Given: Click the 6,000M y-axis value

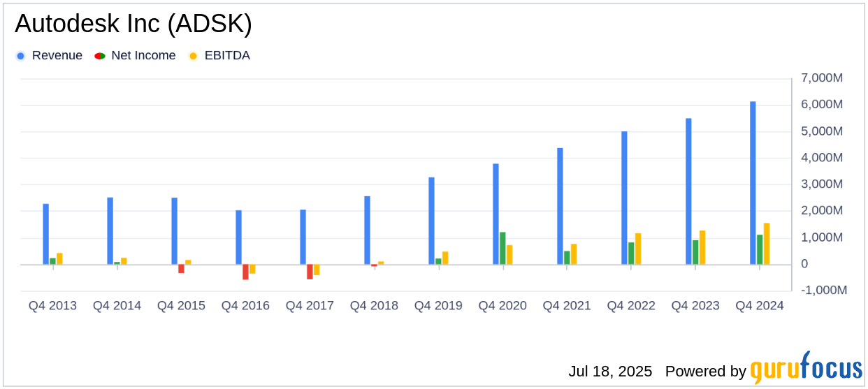Looking at the screenshot, I should 822,105.
